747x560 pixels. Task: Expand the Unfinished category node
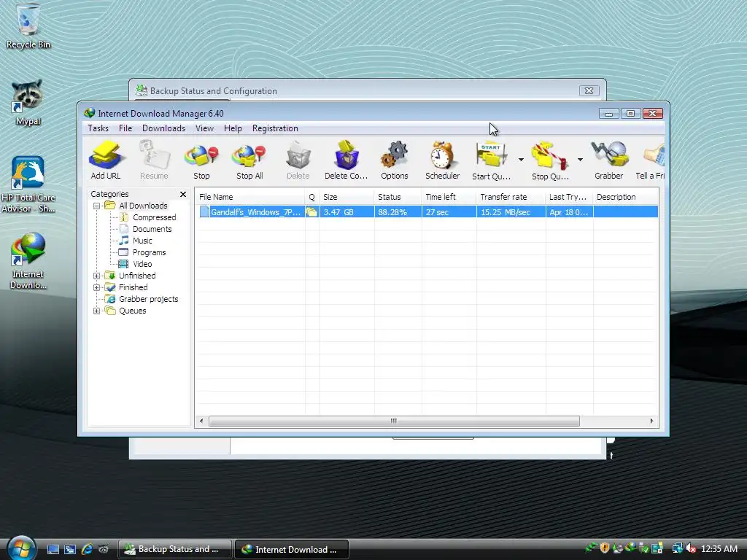point(97,276)
